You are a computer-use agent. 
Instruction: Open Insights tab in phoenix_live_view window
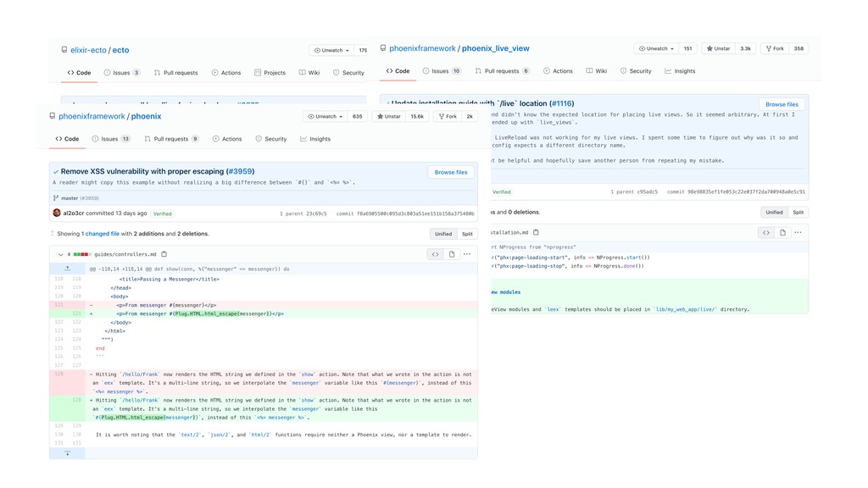pos(680,71)
